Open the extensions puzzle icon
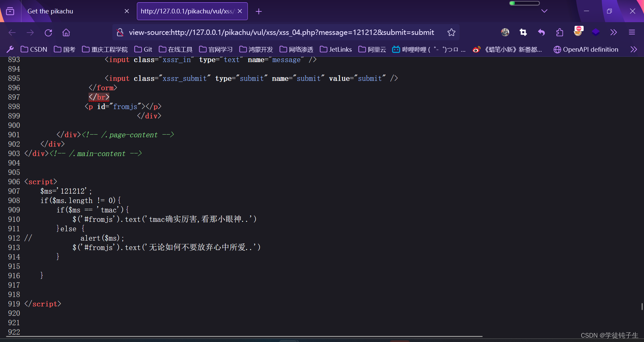644x342 pixels. [x=559, y=32]
